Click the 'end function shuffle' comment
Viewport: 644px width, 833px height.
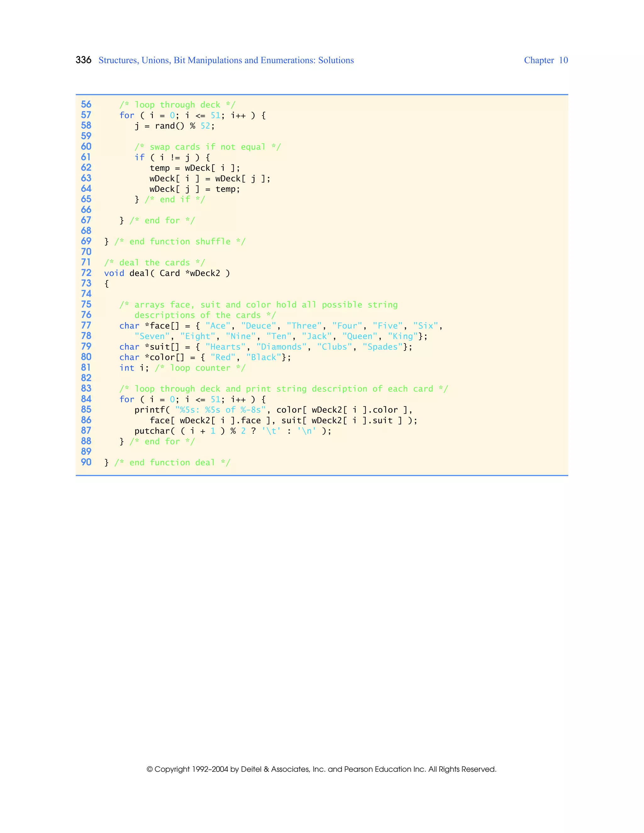click(x=180, y=241)
